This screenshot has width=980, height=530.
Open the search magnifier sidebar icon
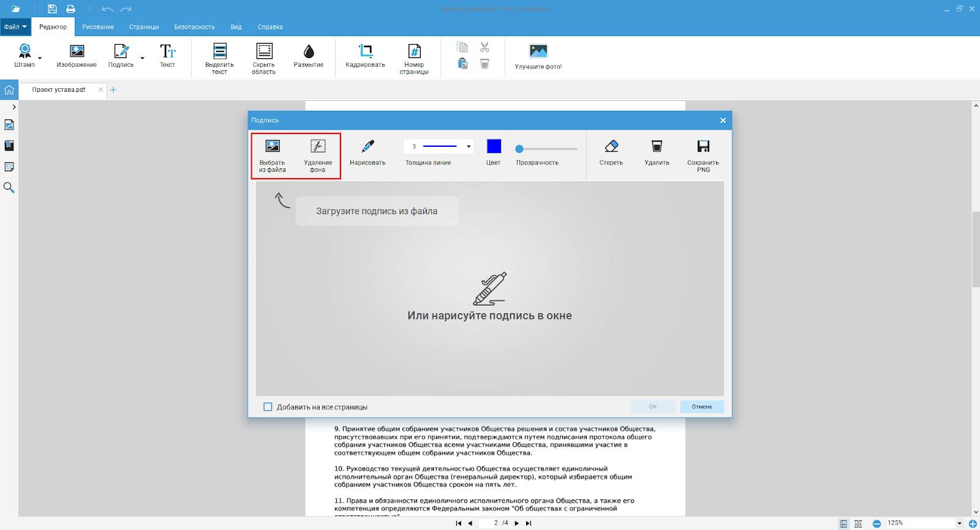coord(9,188)
